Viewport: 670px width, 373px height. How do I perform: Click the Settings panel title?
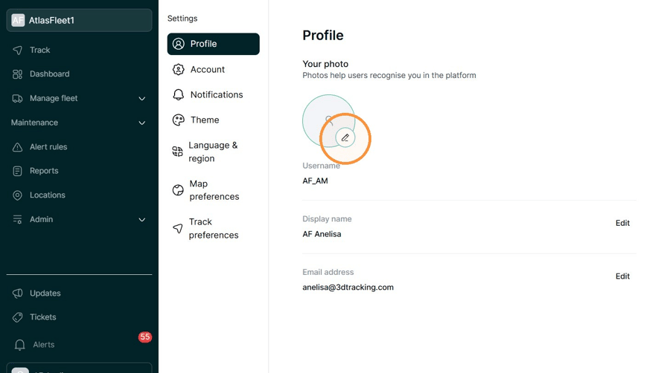pyautogui.click(x=182, y=18)
